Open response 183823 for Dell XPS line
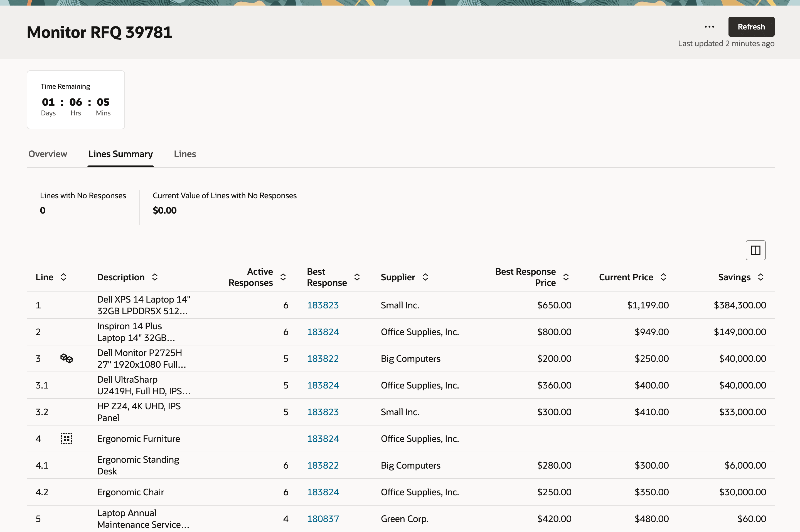Screen dimensions: 800x532 click(323, 305)
